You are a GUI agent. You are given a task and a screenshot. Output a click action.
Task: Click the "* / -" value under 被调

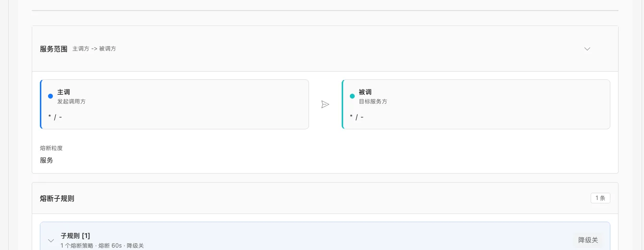tap(357, 117)
